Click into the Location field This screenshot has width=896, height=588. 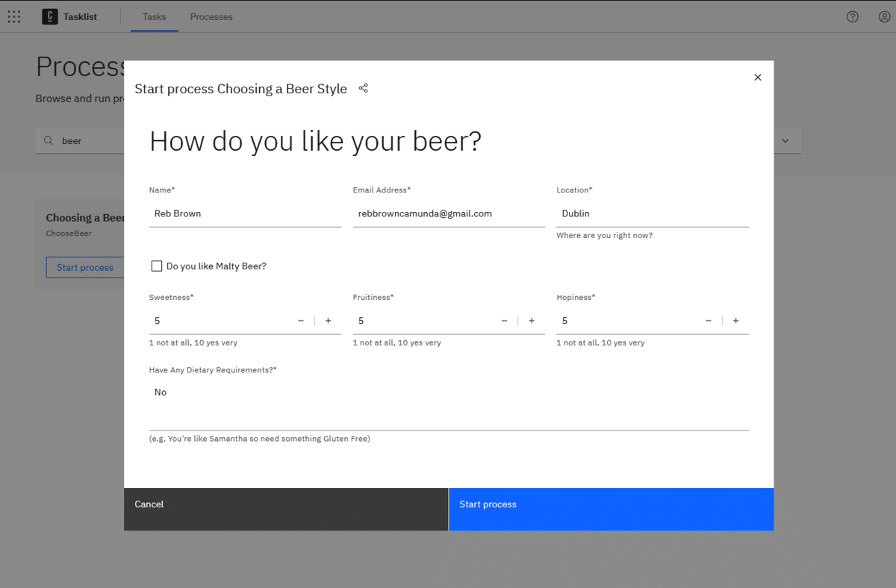point(653,213)
